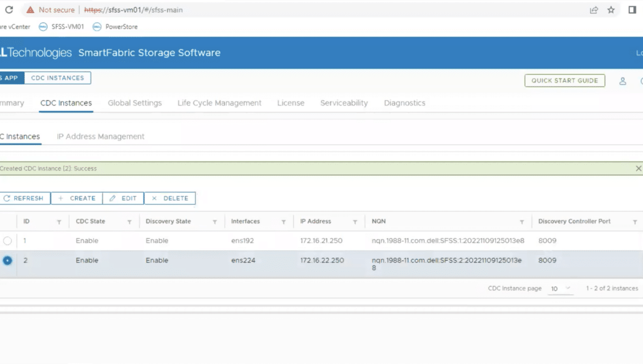Filter the Discovery State column
Image resolution: width=643 pixels, height=364 pixels.
tap(214, 222)
